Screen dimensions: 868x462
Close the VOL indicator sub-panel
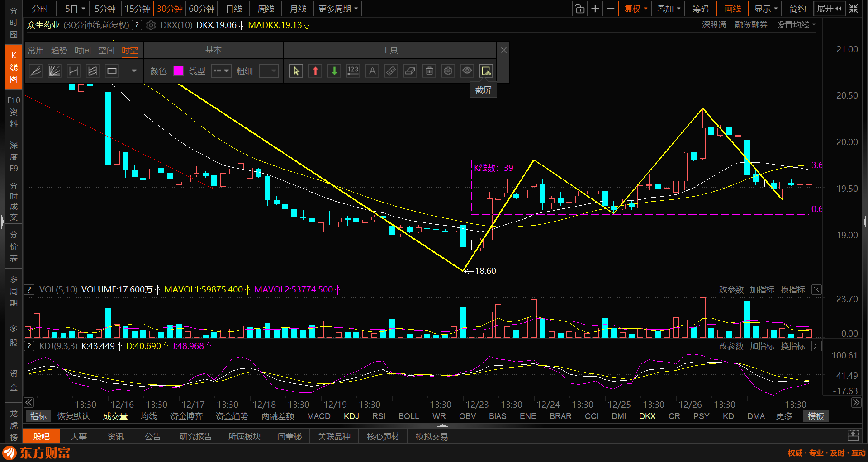coord(816,290)
